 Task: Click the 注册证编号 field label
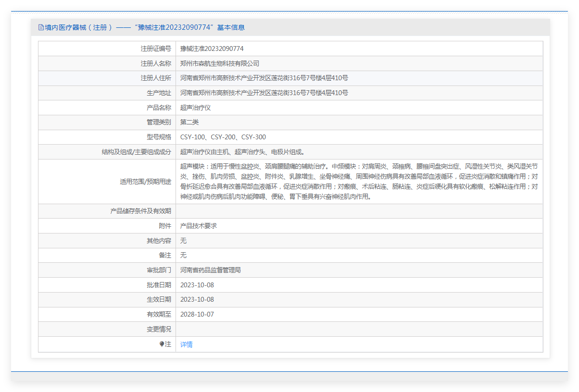[x=156, y=49]
